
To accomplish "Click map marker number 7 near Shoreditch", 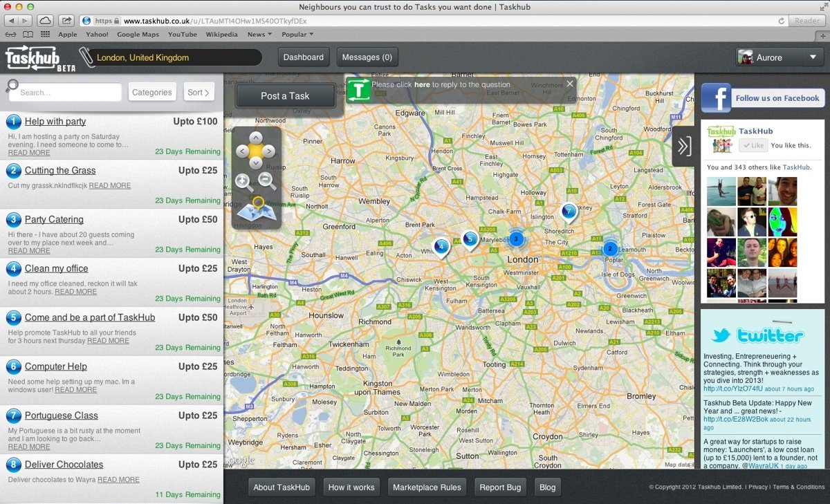I will pyautogui.click(x=569, y=212).
